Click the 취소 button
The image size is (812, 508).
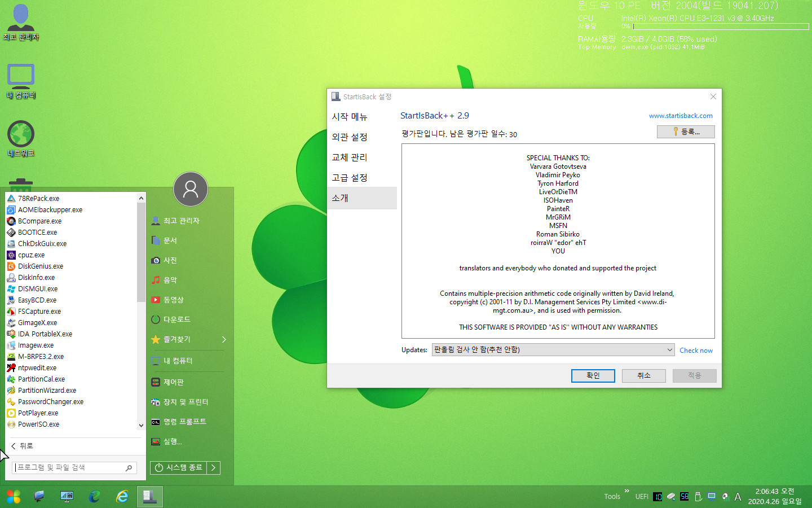tap(643, 376)
